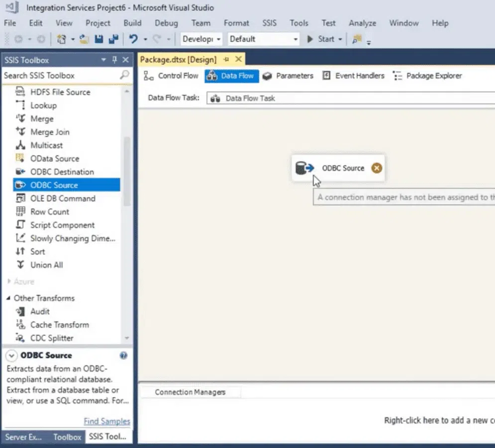Click Find in Files toolbar icon
The image size is (495, 448).
click(357, 39)
